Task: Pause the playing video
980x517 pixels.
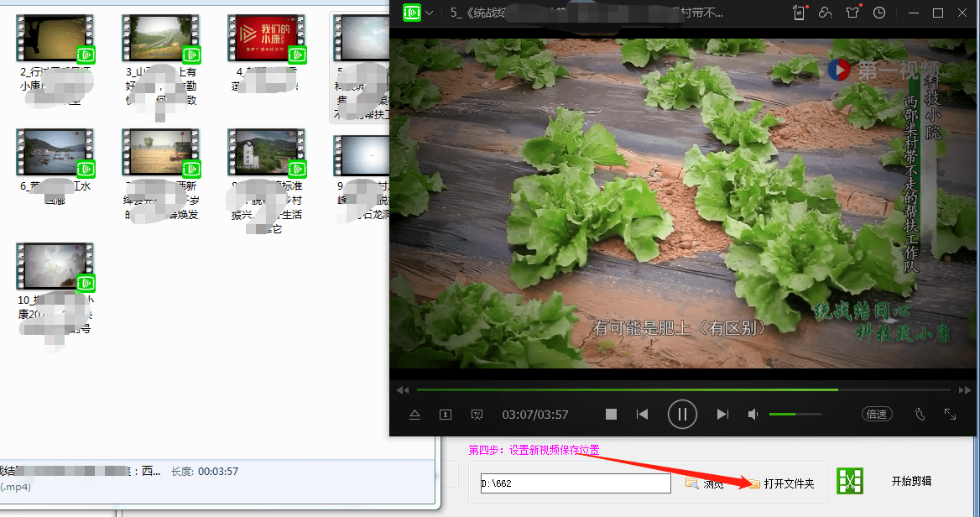Action: [x=682, y=415]
